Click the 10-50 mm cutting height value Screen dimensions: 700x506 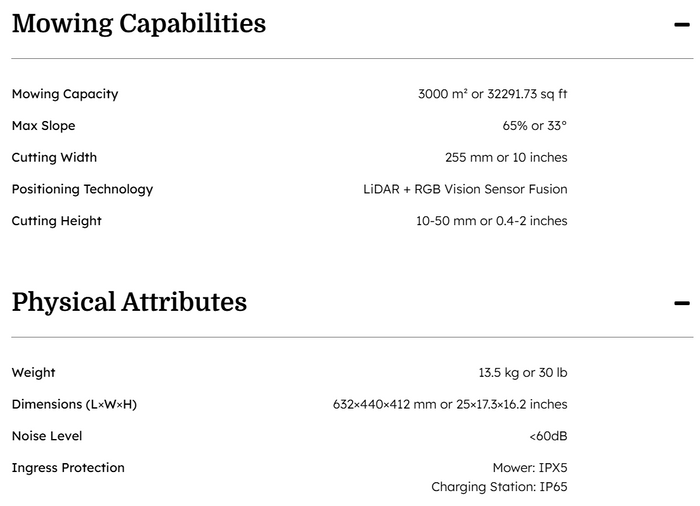click(x=491, y=221)
